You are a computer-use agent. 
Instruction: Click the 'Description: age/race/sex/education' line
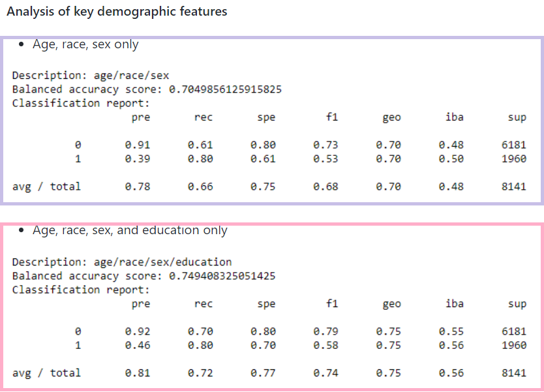tap(122, 262)
